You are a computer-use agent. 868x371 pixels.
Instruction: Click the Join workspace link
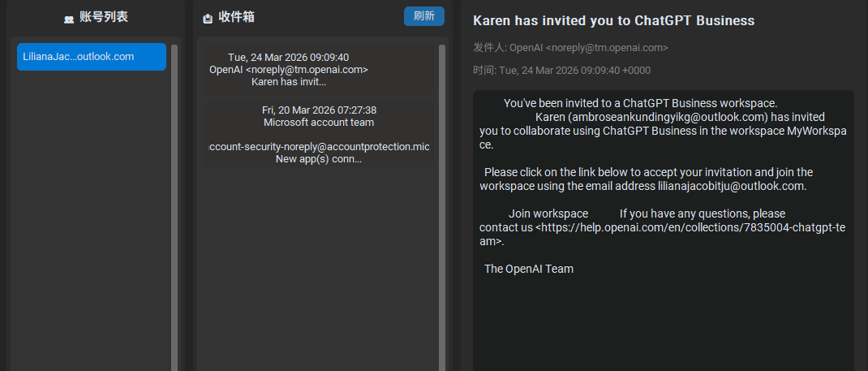548,214
